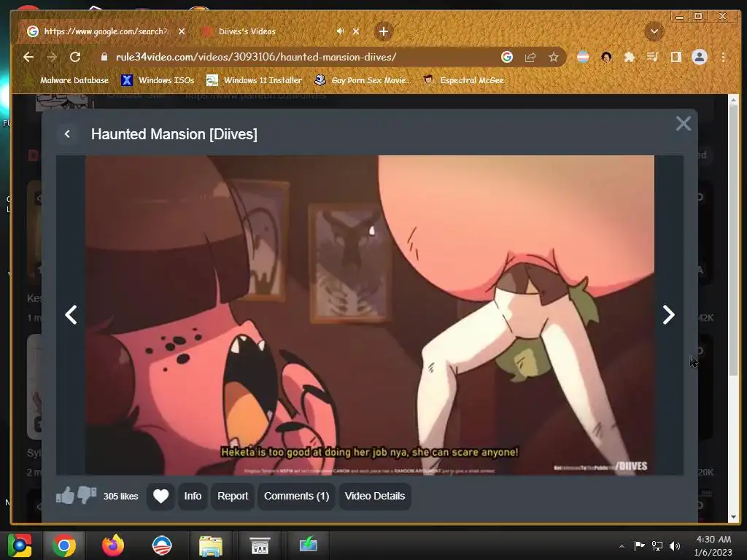Click the address bar URL
The height and width of the screenshot is (560, 747).
click(256, 57)
